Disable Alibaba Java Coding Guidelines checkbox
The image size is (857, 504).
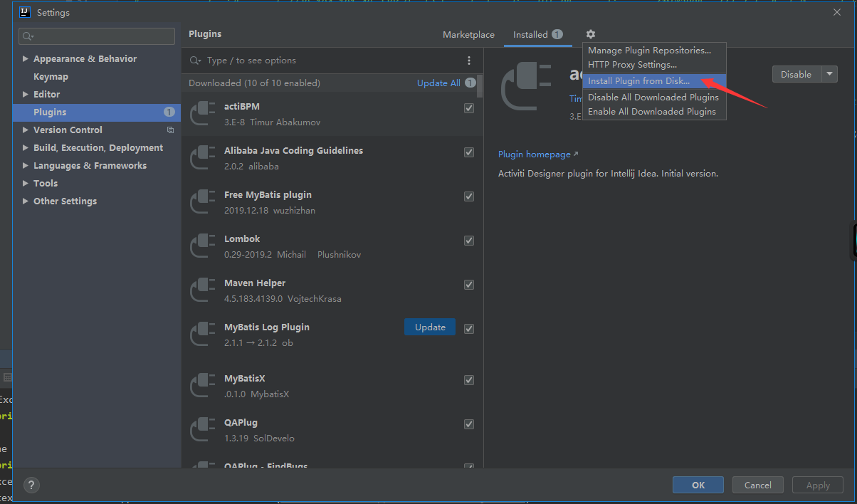[469, 152]
